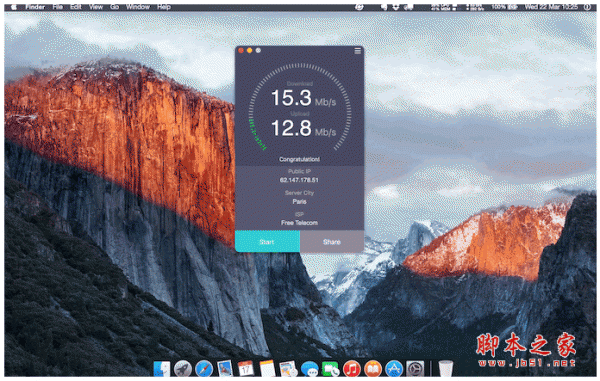Open the Apple menu
600x381 pixels.
coord(14,7)
